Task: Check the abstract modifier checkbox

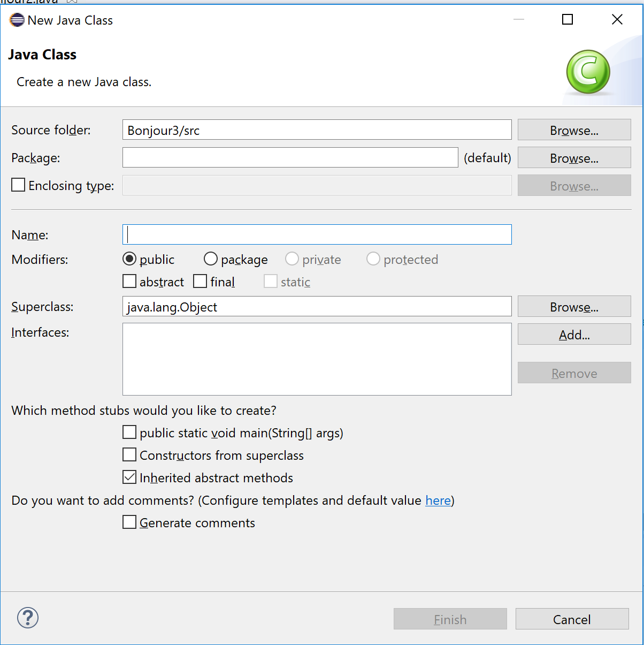Action: 129,282
